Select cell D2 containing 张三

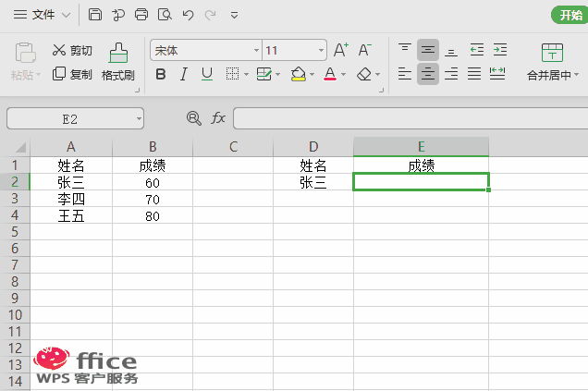click(x=313, y=182)
